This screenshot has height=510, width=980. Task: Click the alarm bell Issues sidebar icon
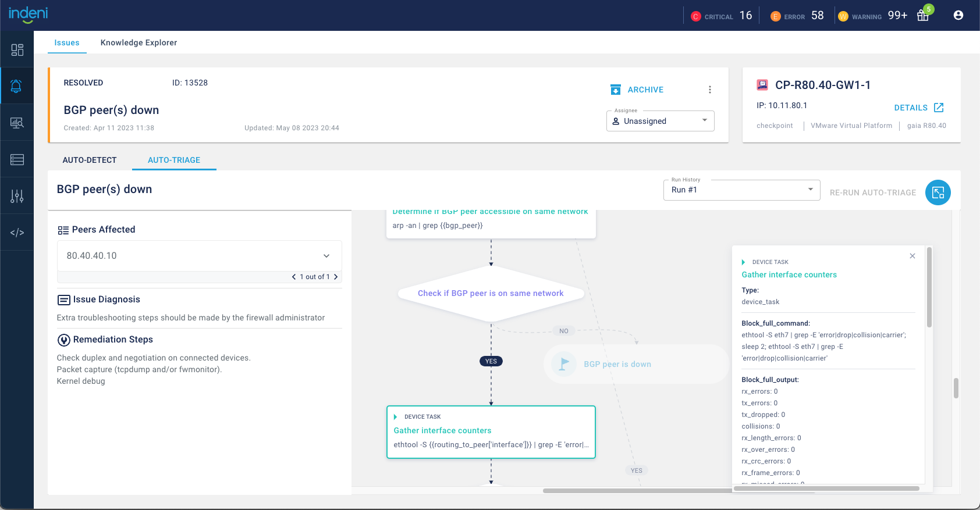pos(17,87)
